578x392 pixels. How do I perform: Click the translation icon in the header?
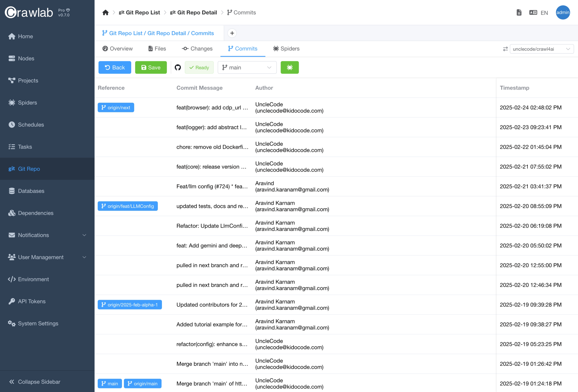click(533, 12)
